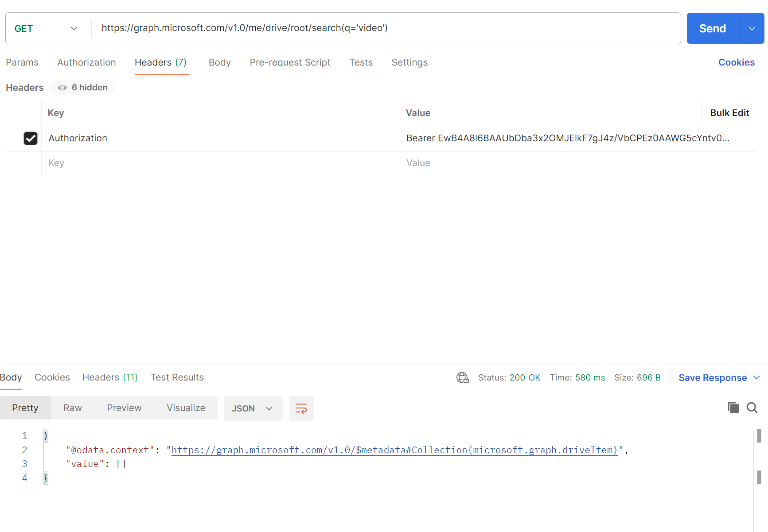768x532 pixels.
Task: Click the Bearer token value cell
Action: 578,138
